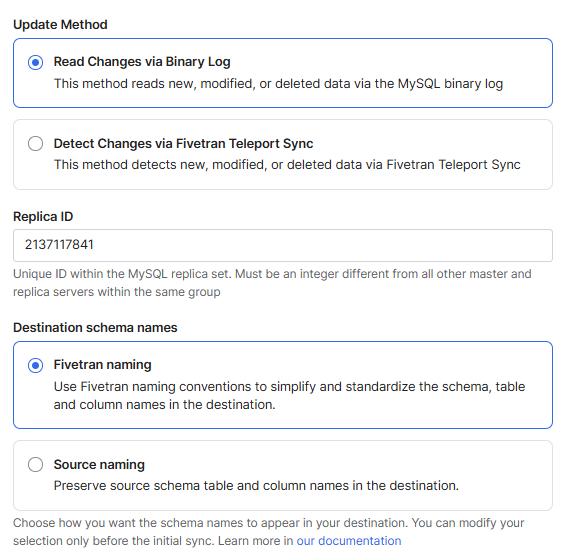Click the Replica ID input field
587x555 pixels.
pos(283,245)
